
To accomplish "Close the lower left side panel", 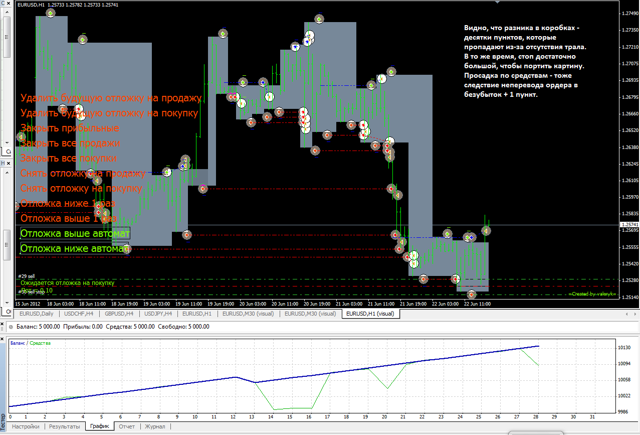I will click(x=8, y=163).
